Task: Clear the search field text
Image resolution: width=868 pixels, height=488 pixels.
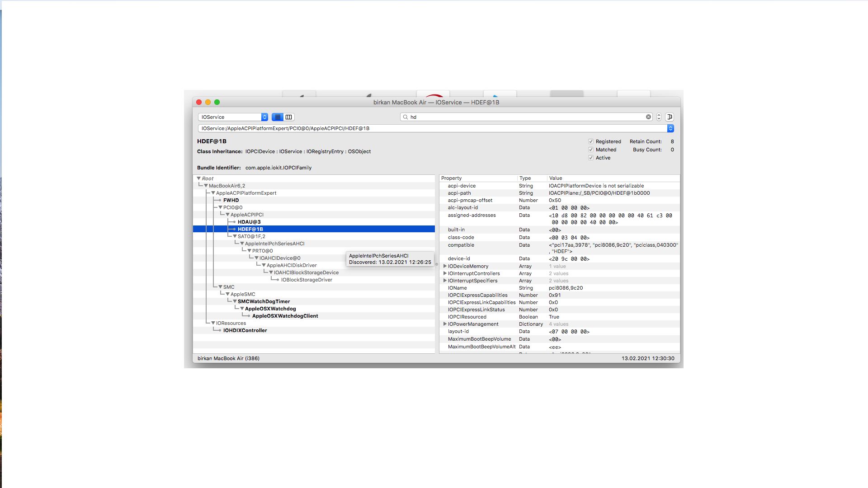Action: (648, 117)
